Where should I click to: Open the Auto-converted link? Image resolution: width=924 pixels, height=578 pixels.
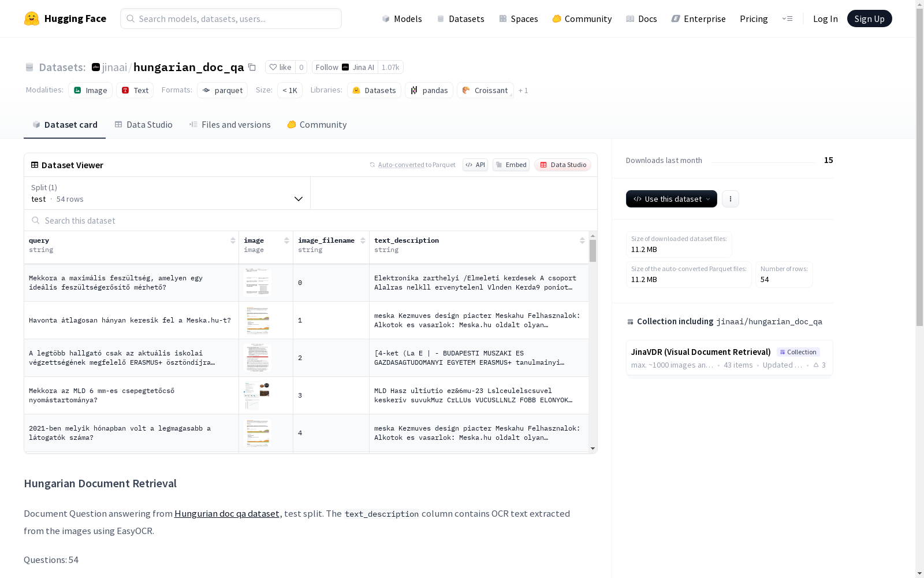(x=401, y=165)
